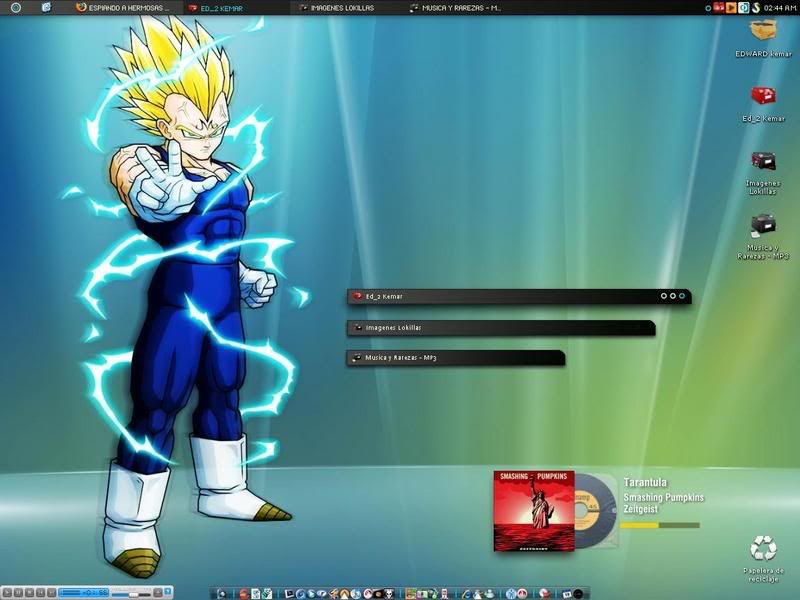The image size is (800, 600).
Task: Click the play button in mini player
Action: click(7, 593)
